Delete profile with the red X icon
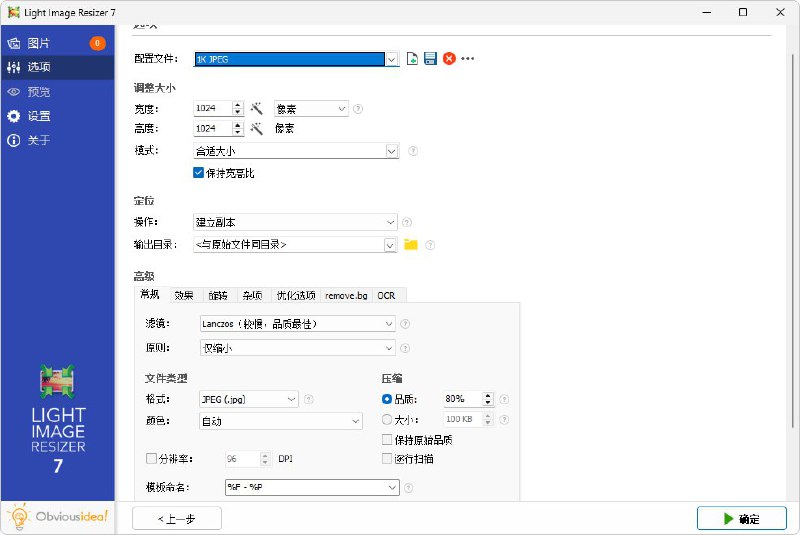800x535 pixels. tap(449, 59)
